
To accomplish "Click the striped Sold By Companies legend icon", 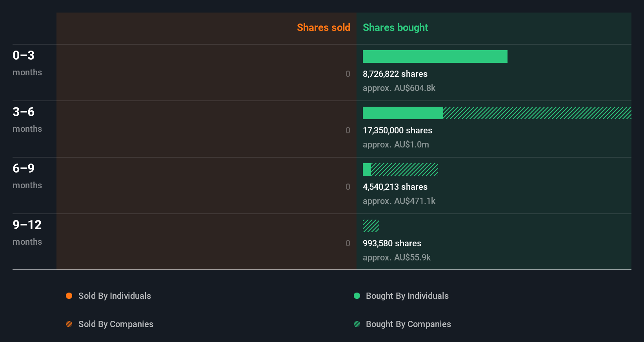I will (69, 324).
